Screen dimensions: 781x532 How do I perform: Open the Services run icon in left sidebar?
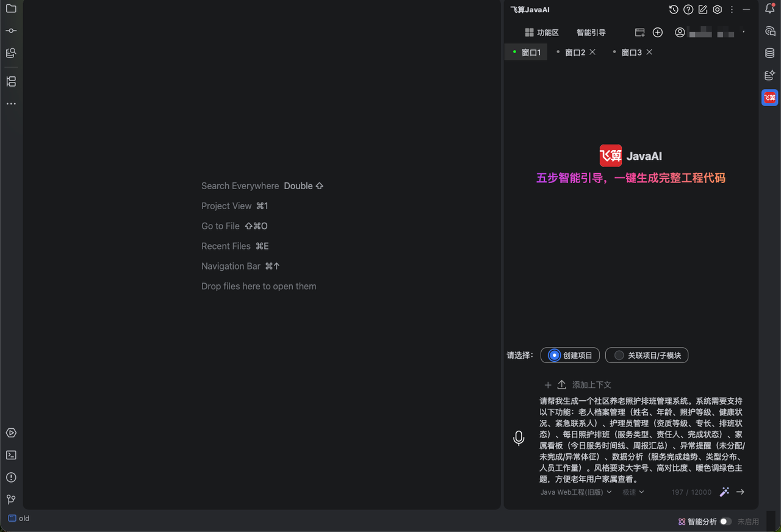point(11,433)
